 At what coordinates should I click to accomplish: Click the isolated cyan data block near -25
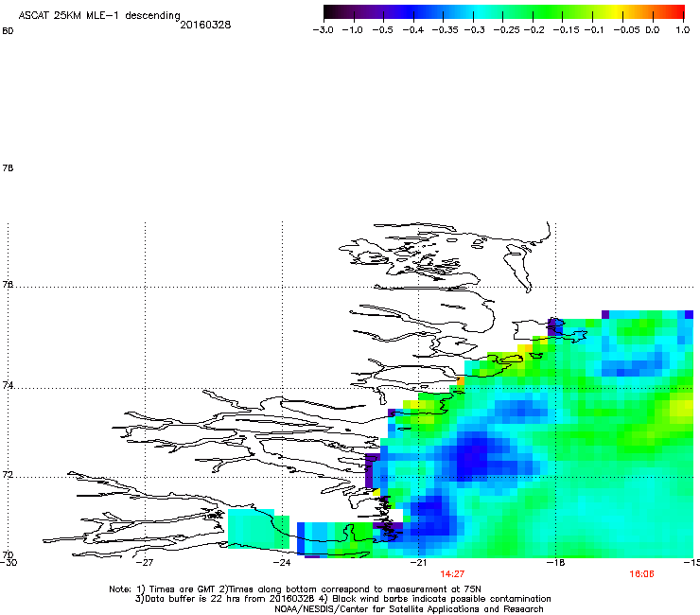258,529
